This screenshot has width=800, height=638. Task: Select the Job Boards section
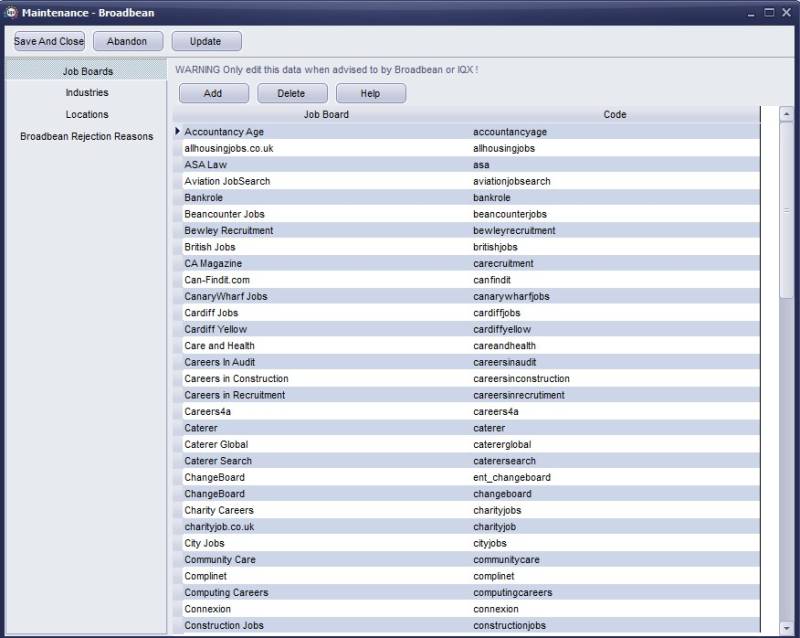87,71
